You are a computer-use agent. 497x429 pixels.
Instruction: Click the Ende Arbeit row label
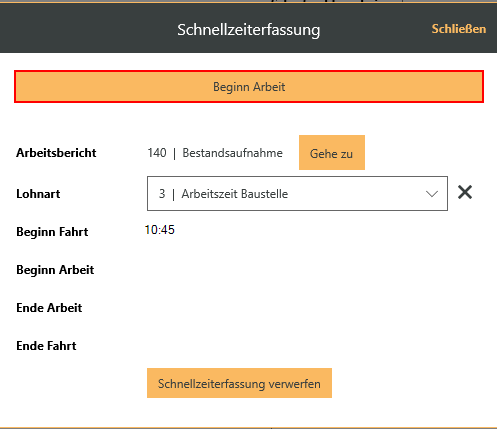(x=49, y=308)
